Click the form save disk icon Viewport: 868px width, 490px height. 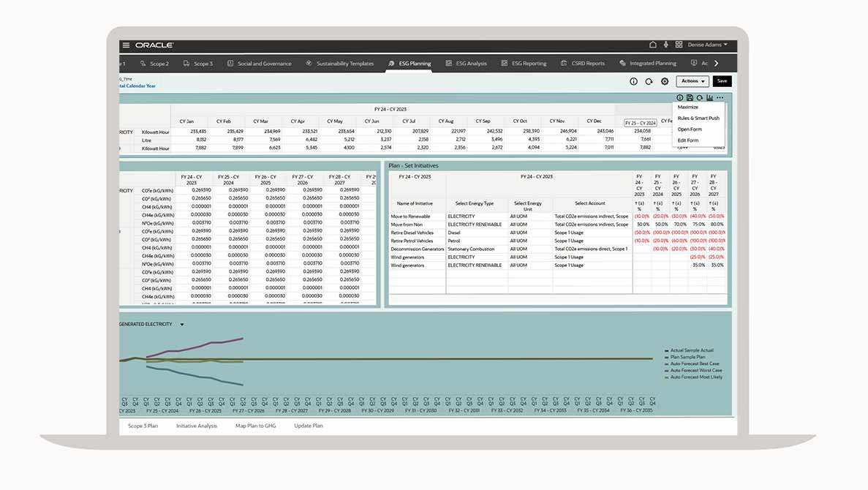[x=690, y=97]
